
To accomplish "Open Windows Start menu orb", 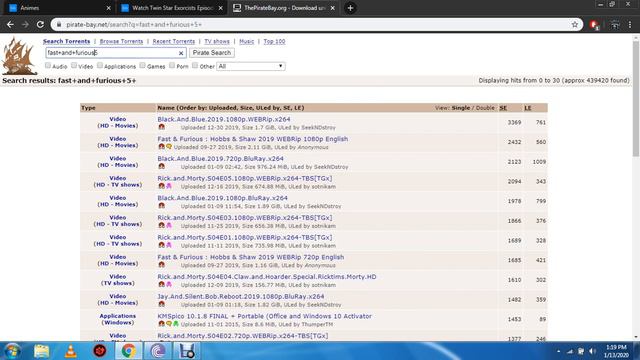I will 12,351.
